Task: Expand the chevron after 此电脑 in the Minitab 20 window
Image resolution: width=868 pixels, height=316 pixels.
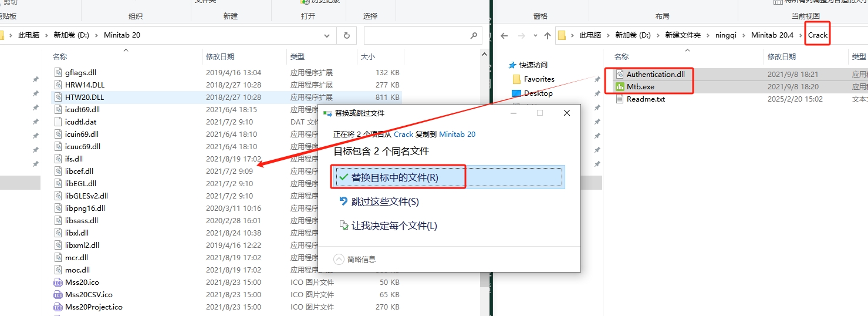Action: 46,35
